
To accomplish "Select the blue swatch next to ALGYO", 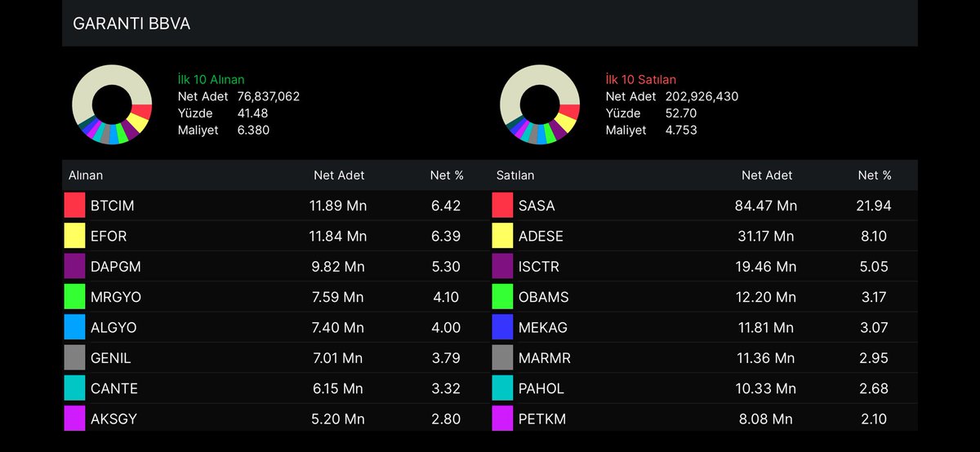I will point(74,327).
